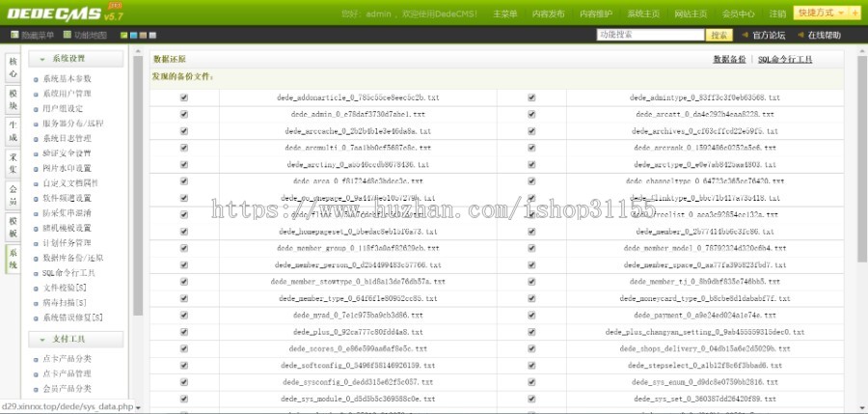Switch to the 模板 side tab

tap(13, 227)
